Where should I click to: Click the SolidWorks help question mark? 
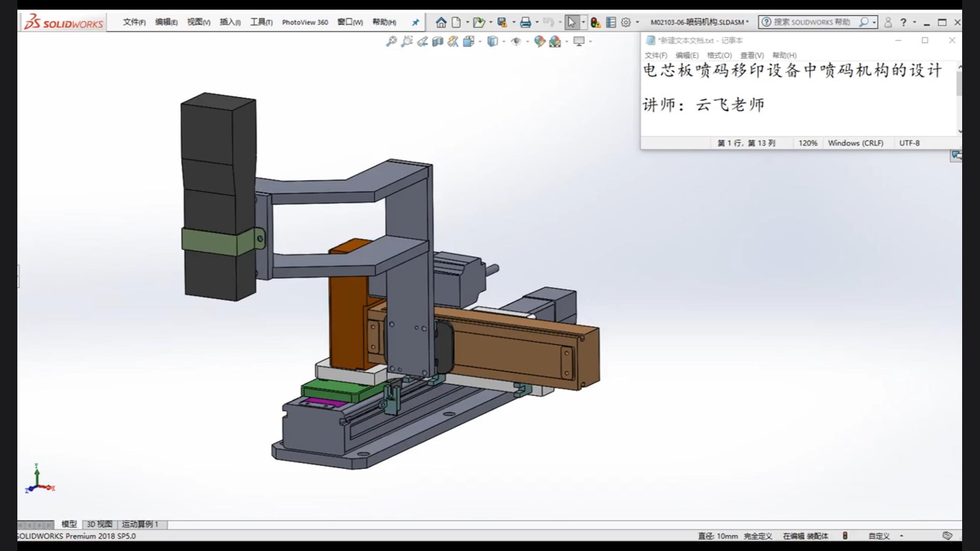pyautogui.click(x=903, y=22)
